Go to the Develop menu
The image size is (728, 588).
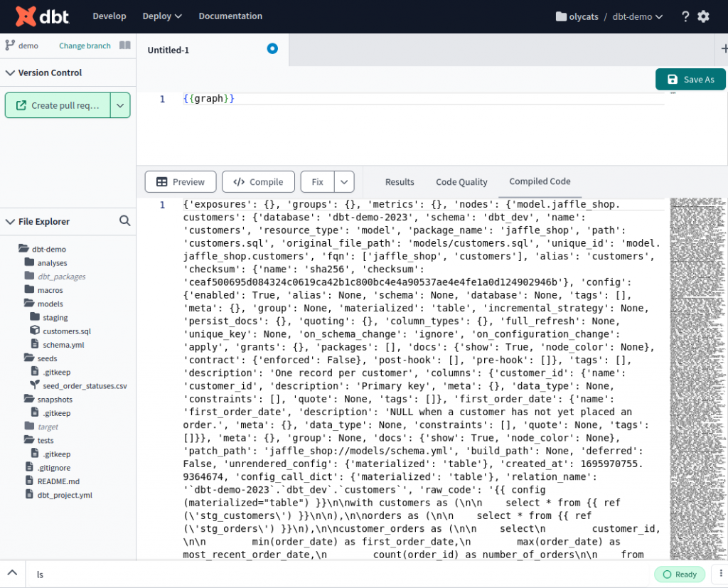pos(109,16)
